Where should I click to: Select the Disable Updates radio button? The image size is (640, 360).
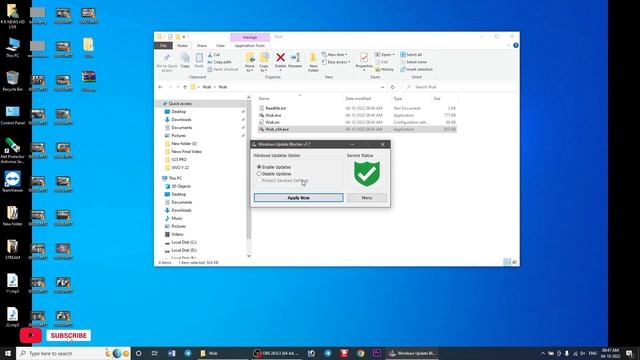pos(259,173)
